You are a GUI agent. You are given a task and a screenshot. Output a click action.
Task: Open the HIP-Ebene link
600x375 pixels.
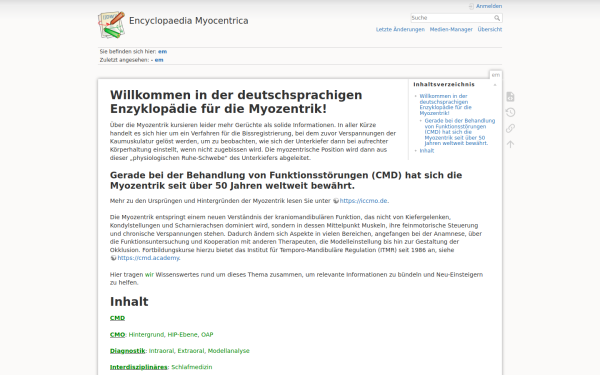(183, 334)
